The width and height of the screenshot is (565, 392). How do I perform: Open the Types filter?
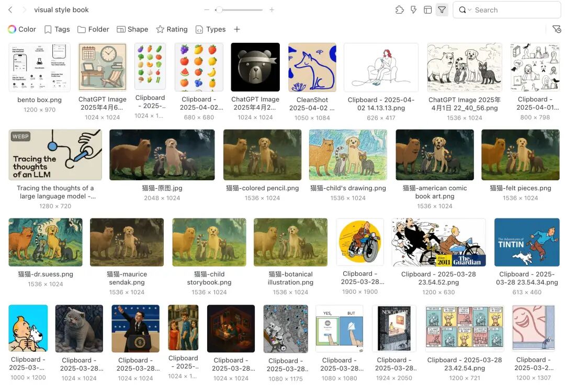click(x=210, y=29)
